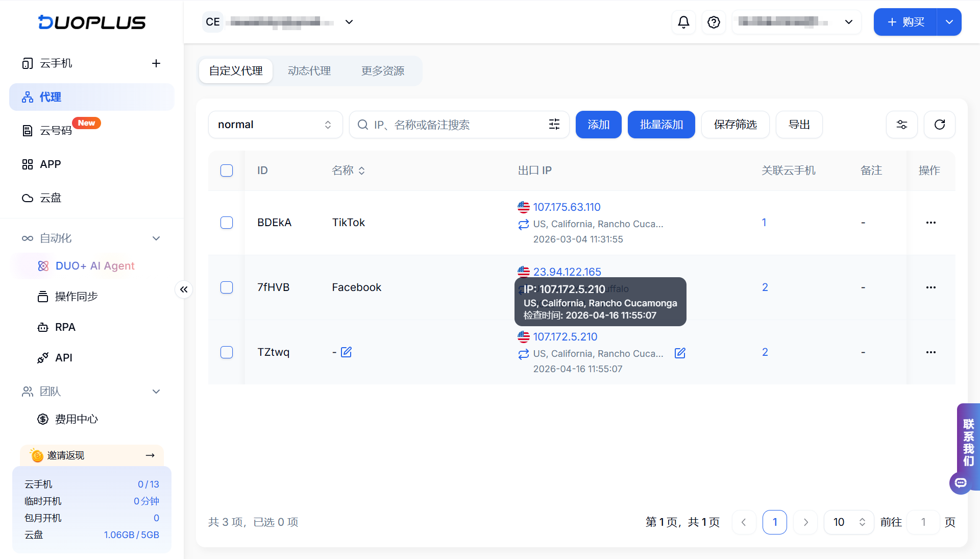Click the invite arrow in 邀请返现

(x=150, y=455)
